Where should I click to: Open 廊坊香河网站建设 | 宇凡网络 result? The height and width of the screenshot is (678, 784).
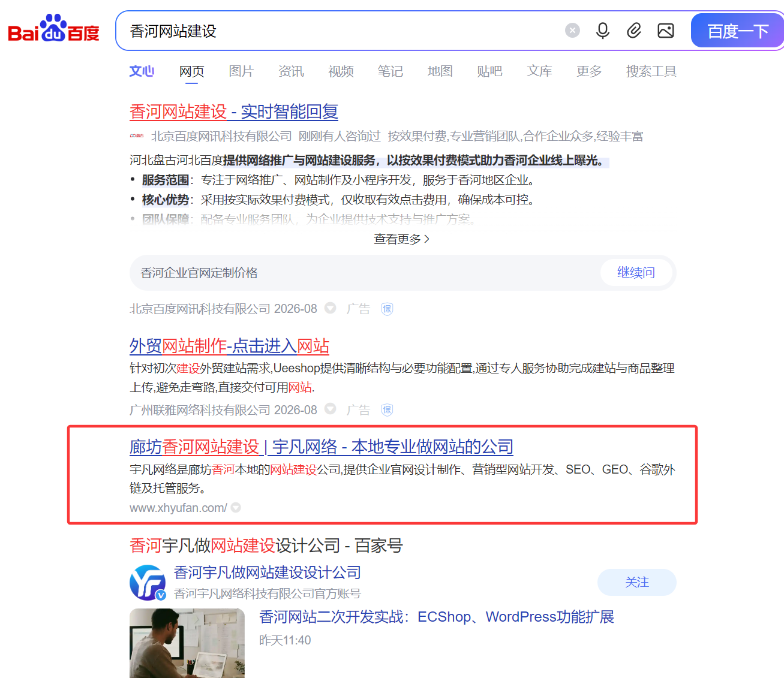pos(322,447)
